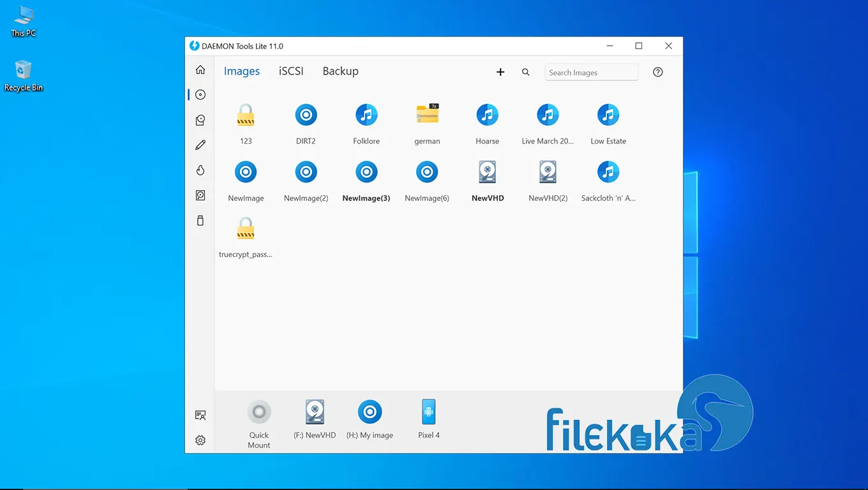Select the NewVHD hard disk image
Screen dimensions: 868x490
(x=488, y=172)
